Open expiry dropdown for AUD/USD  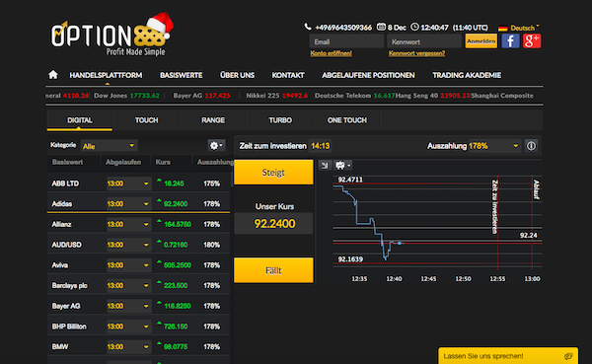[x=128, y=245]
